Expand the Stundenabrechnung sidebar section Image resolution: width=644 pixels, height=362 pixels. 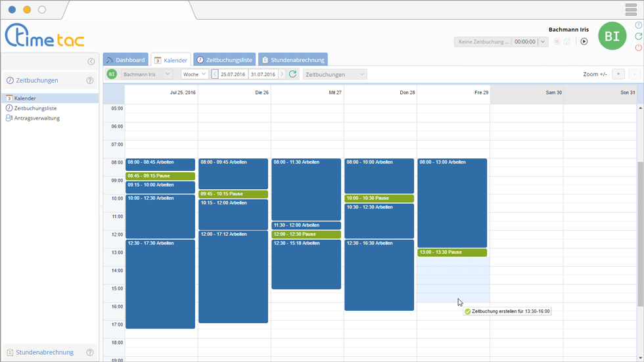(x=45, y=352)
